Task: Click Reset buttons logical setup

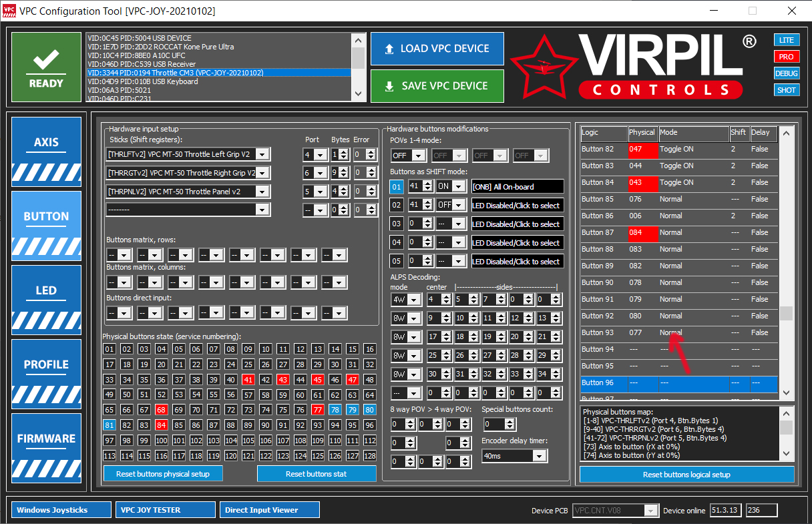Action: pyautogui.click(x=686, y=475)
